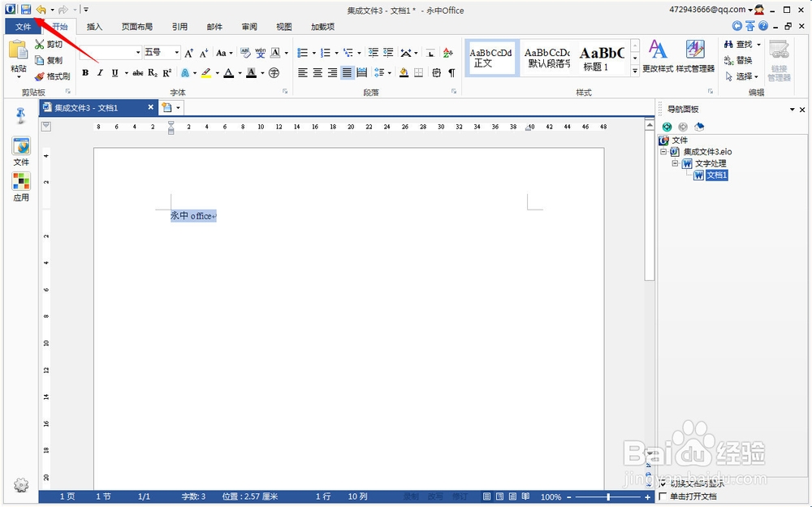Click the Undo arrow icon

(41, 10)
